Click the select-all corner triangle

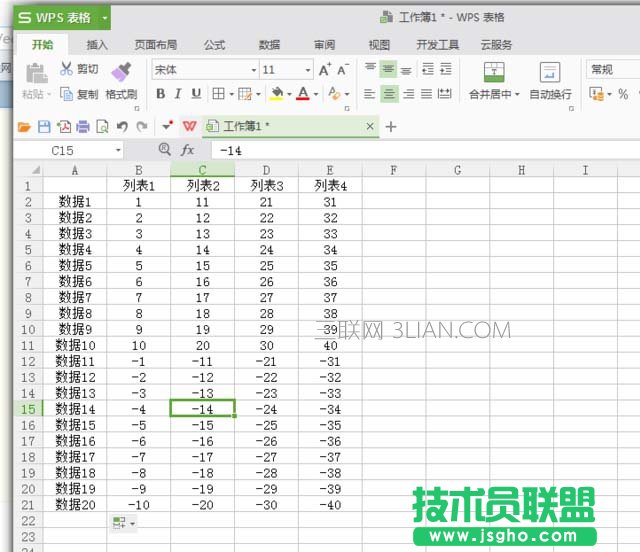point(36,170)
